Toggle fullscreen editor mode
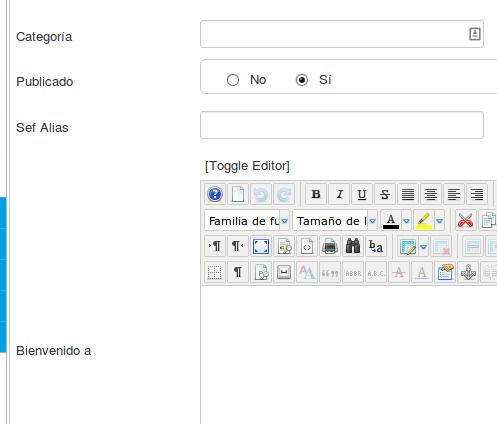The width and height of the screenshot is (497, 424). [261, 246]
